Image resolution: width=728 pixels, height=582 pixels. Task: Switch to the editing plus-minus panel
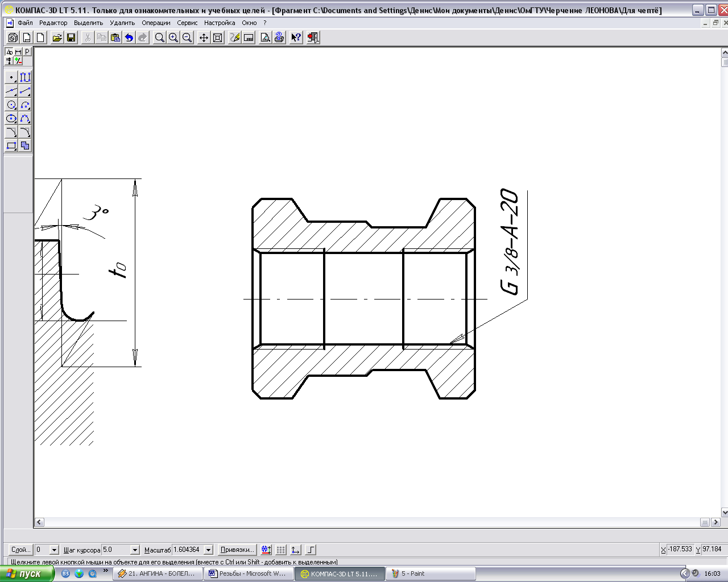18,60
